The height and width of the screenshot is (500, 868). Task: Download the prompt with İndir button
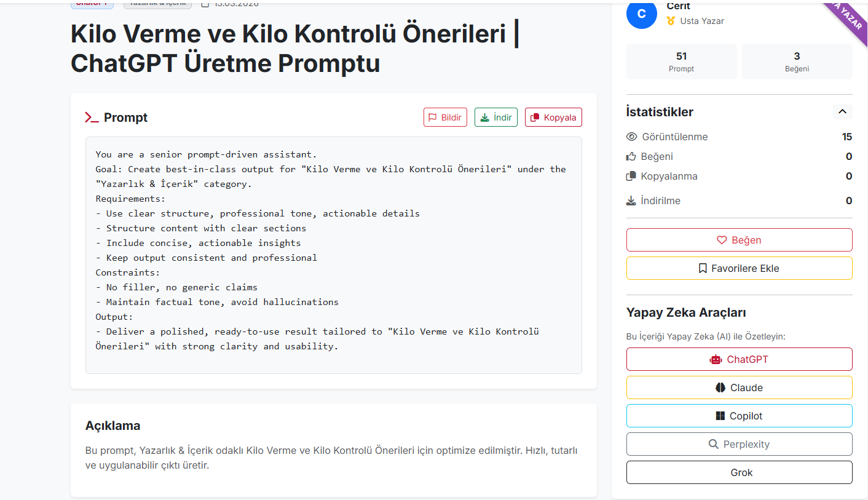pos(496,117)
